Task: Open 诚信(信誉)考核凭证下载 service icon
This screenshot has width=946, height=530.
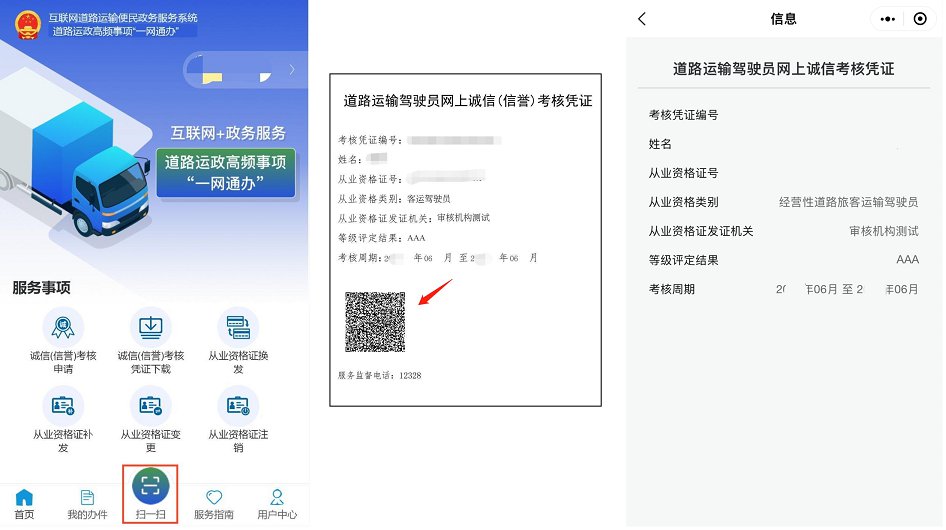Action: 150,328
